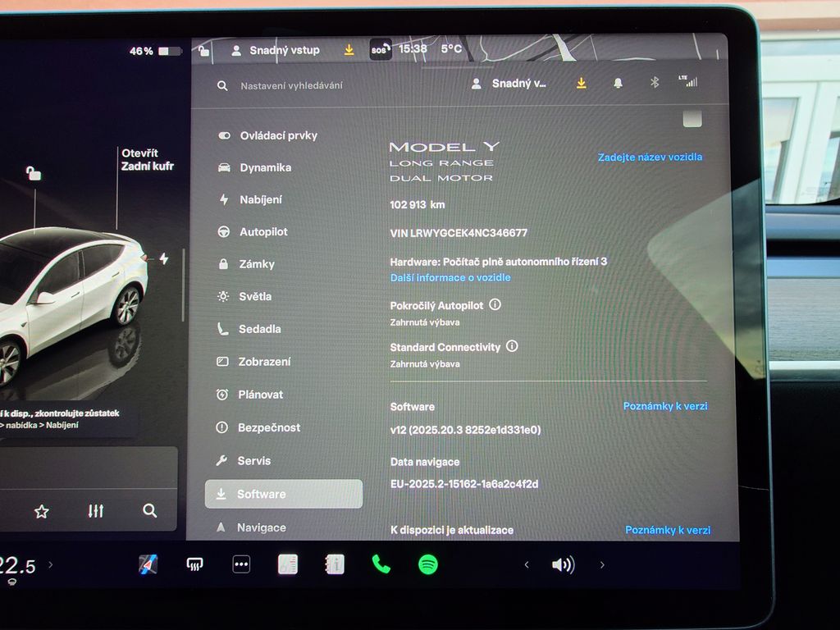
Task: Tap the SOS emergency icon
Action: coord(381,49)
